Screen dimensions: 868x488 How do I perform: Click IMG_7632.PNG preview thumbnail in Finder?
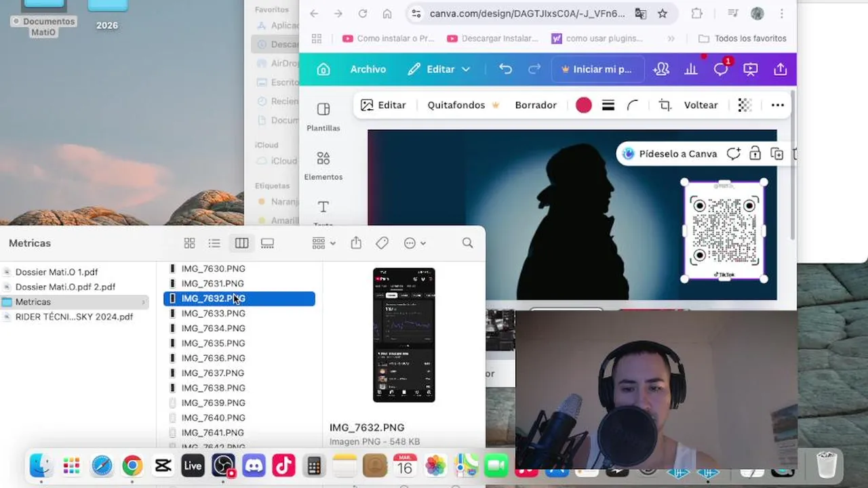point(404,335)
